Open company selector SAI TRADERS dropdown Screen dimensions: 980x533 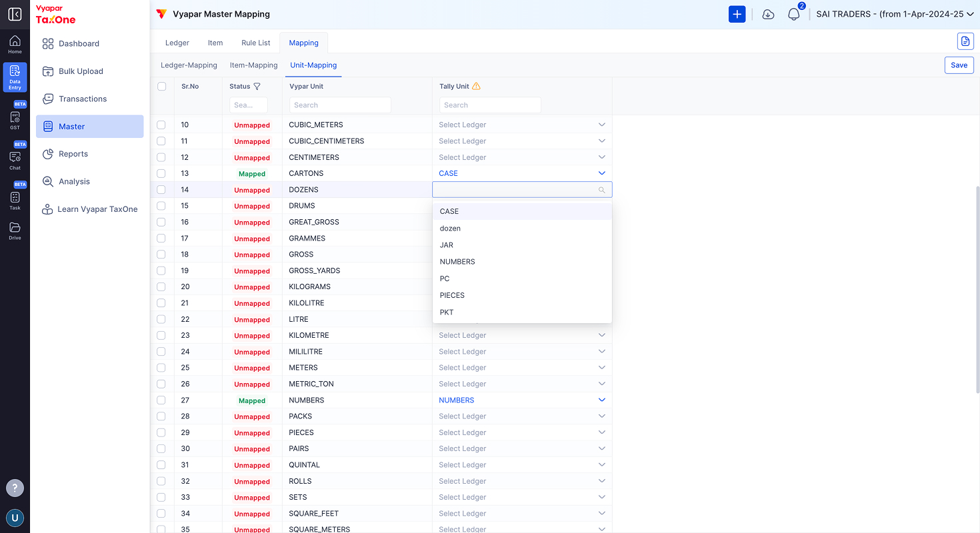(895, 14)
